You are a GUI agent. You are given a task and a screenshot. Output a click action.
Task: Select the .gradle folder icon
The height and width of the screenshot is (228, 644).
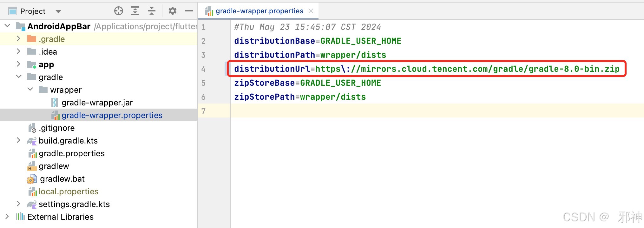(32, 39)
